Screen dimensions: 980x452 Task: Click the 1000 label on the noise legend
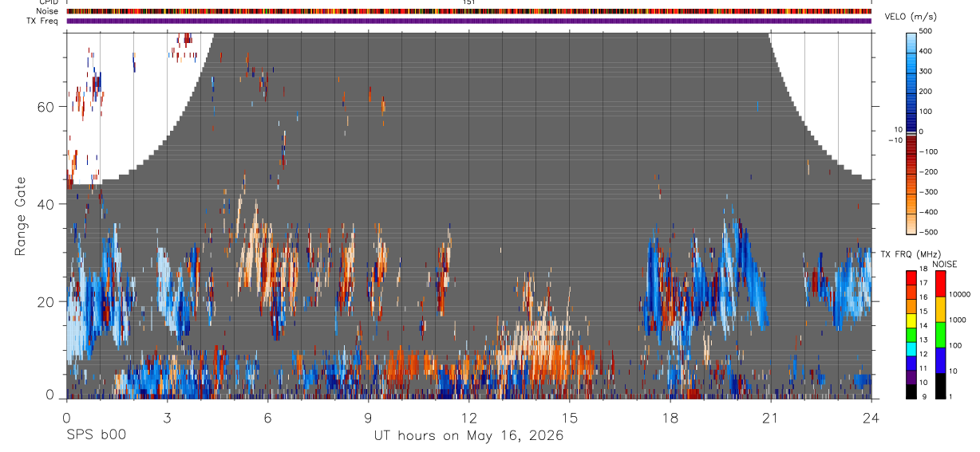pyautogui.click(x=956, y=320)
